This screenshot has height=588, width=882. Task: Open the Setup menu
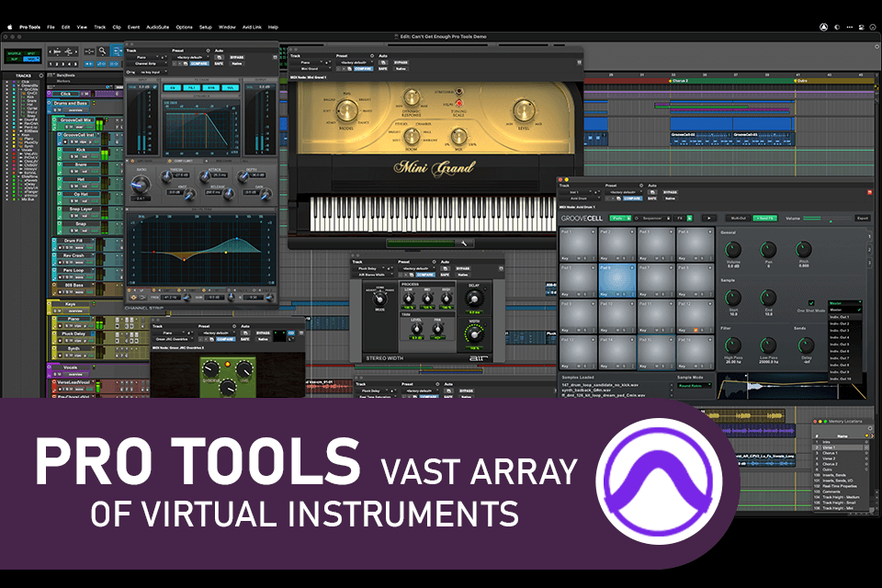click(205, 27)
